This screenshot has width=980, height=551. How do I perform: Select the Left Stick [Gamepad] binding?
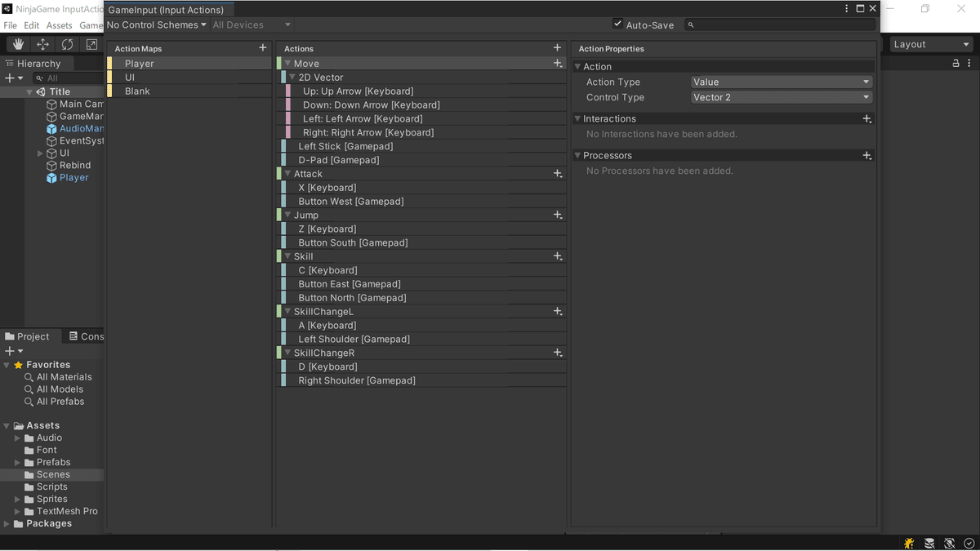coord(423,146)
